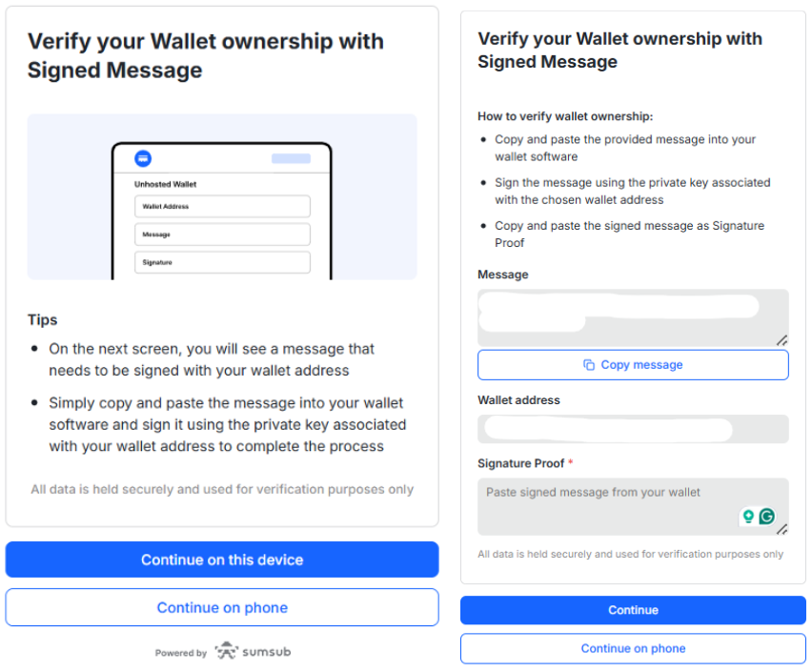Click the Signature Proof box resize handle
The height and width of the screenshot is (672, 812).
tap(782, 529)
